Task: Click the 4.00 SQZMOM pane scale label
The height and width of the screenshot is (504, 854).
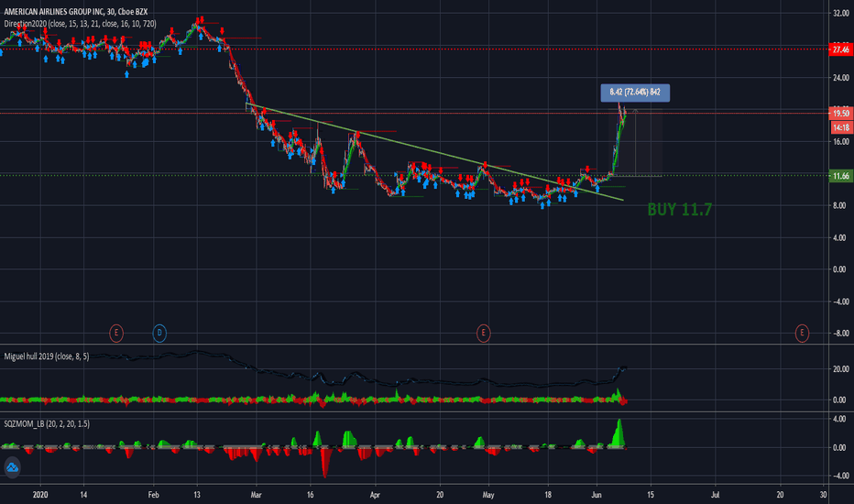Action: 839,419
